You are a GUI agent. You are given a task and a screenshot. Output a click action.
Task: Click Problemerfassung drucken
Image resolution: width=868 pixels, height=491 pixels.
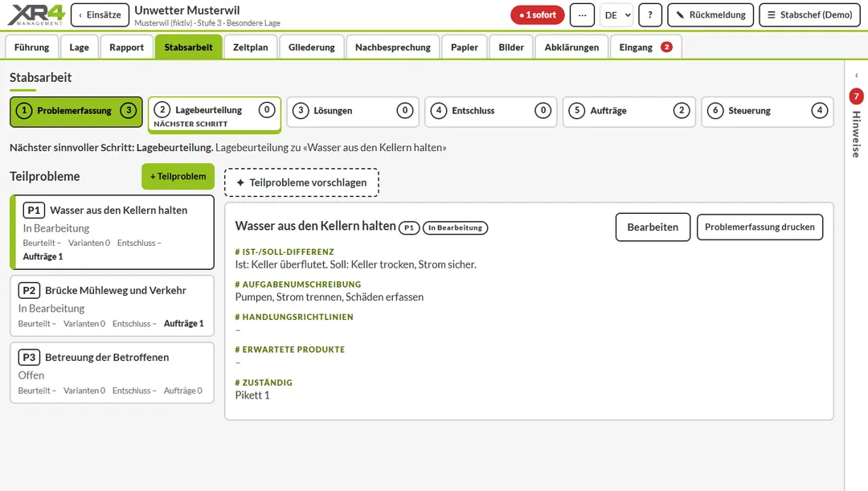click(759, 227)
